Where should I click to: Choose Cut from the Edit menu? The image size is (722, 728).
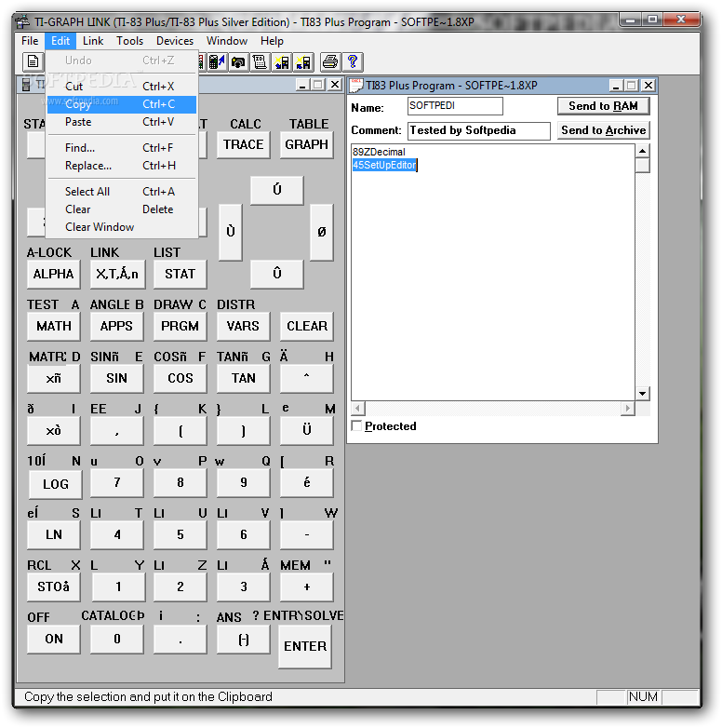(x=122, y=87)
